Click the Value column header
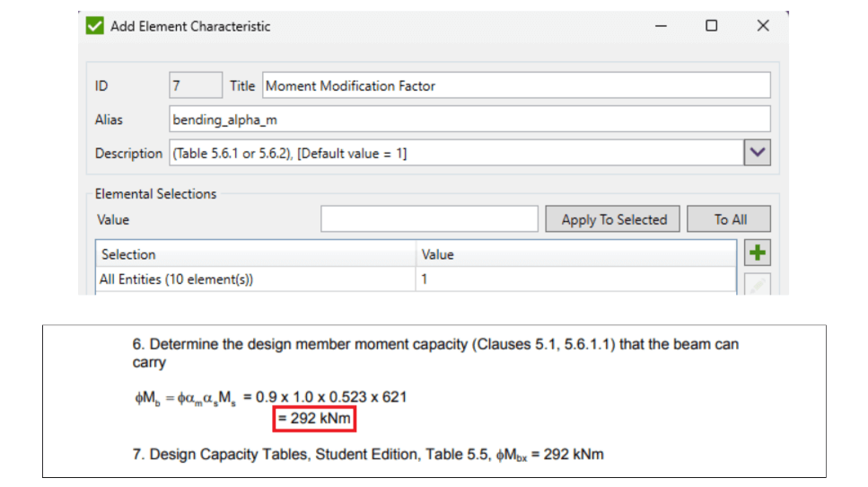868x487 pixels. click(x=575, y=254)
